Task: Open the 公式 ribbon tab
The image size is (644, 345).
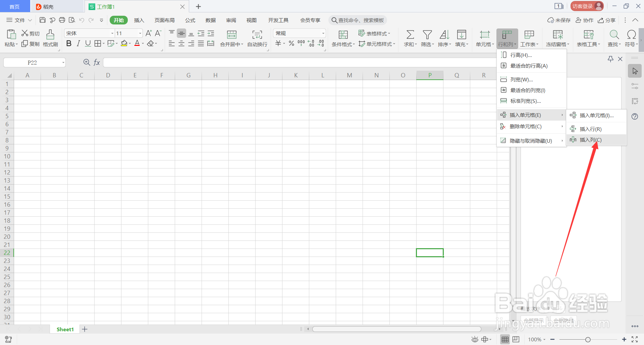Action: point(190,20)
